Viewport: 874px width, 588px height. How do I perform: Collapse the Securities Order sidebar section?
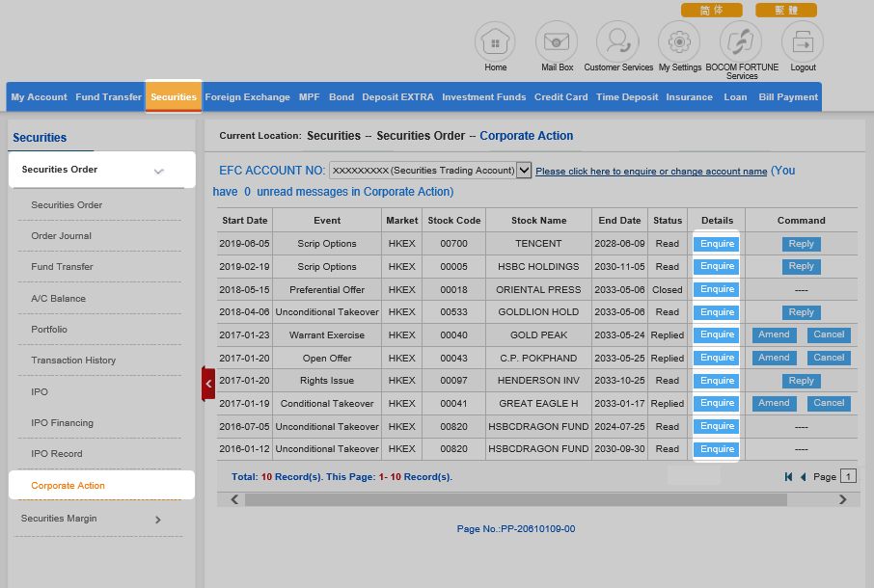click(x=159, y=171)
